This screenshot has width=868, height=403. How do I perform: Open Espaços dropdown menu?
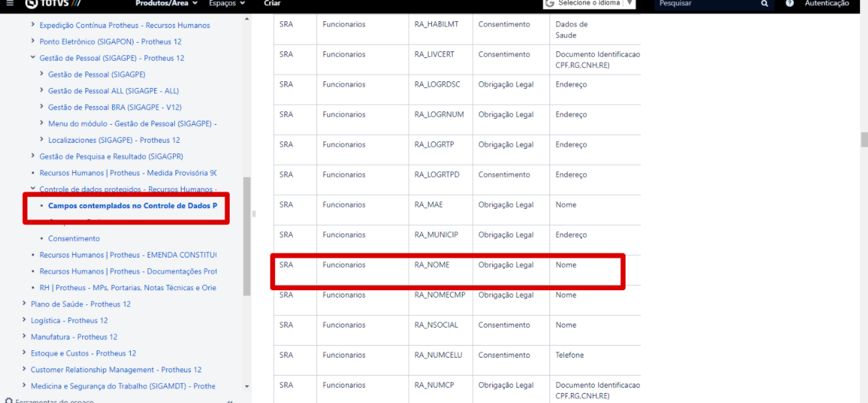click(227, 3)
